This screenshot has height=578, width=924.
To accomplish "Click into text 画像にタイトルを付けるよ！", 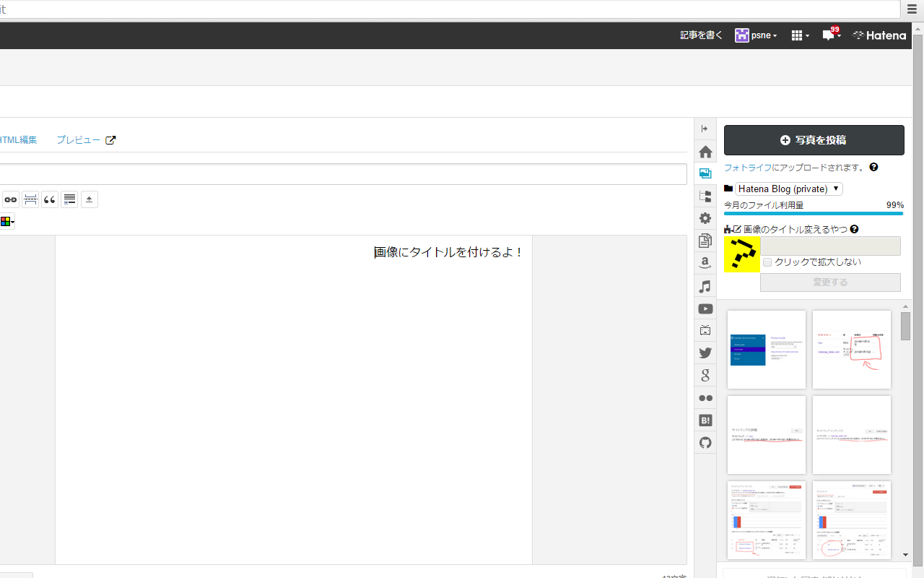I will (x=448, y=252).
